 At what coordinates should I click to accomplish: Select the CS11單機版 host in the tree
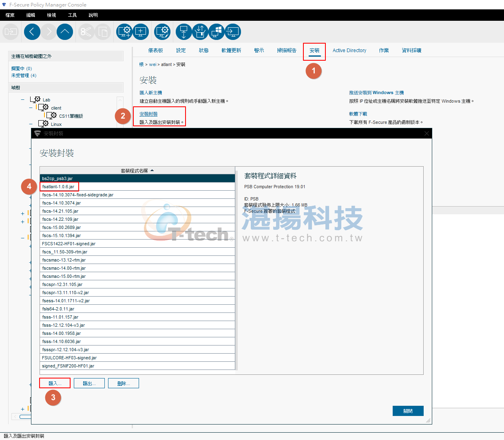pos(71,116)
